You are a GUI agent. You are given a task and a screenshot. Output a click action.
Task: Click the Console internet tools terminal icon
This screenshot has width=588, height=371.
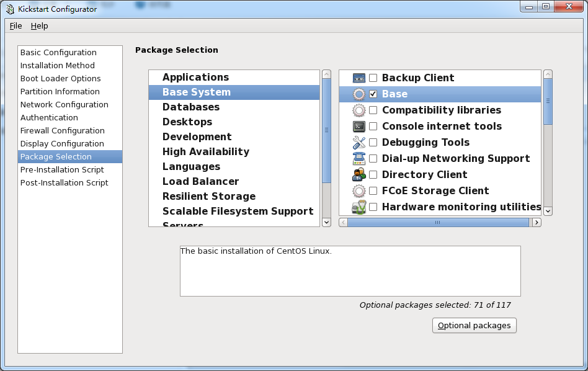coord(359,127)
